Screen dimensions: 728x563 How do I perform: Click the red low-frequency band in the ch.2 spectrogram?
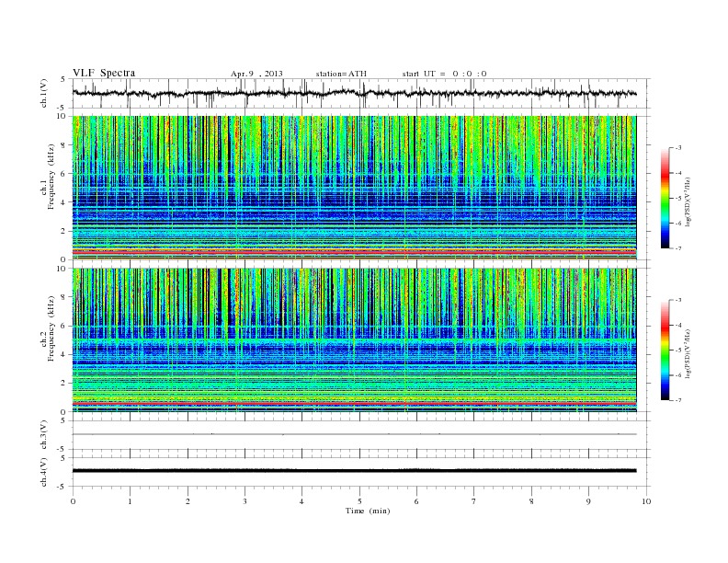point(354,404)
